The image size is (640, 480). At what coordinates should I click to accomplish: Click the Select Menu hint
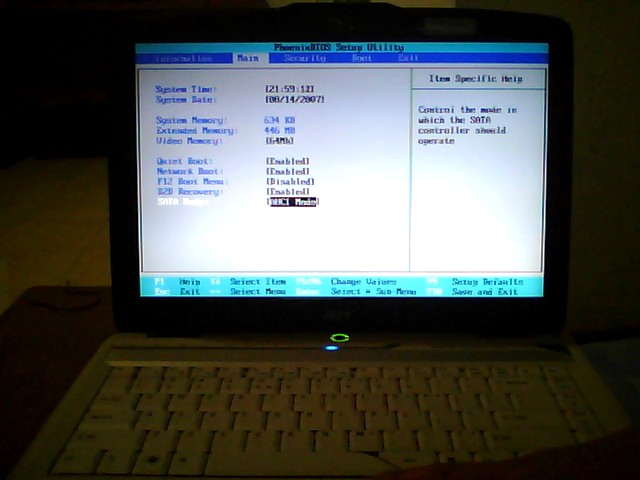pos(258,292)
